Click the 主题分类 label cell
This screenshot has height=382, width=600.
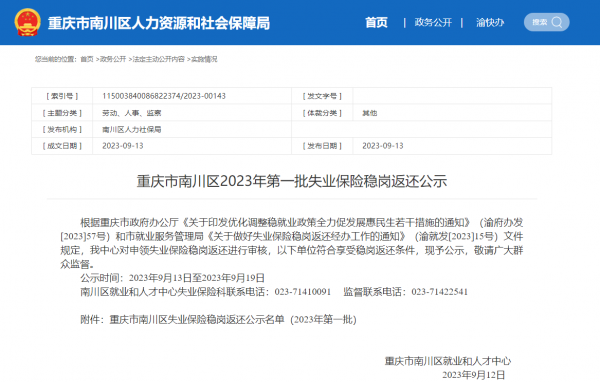(x=62, y=113)
